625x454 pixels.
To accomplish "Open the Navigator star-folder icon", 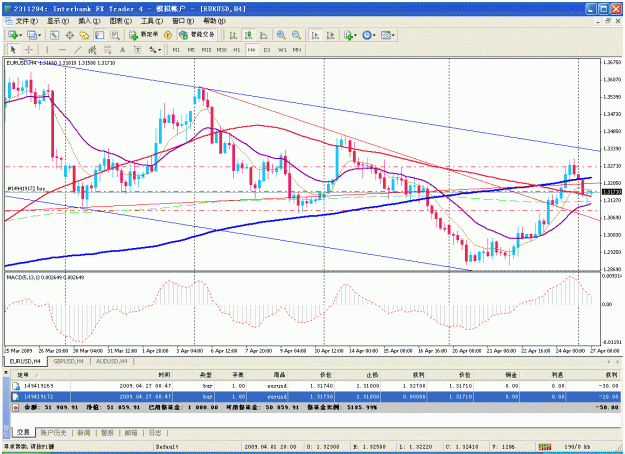I will 85,35.
